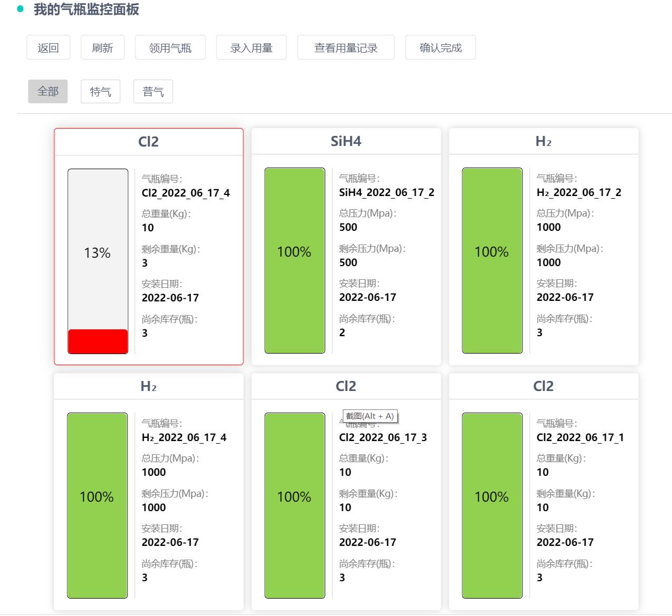
Task: Switch to the 特气 category tab
Action: click(101, 91)
